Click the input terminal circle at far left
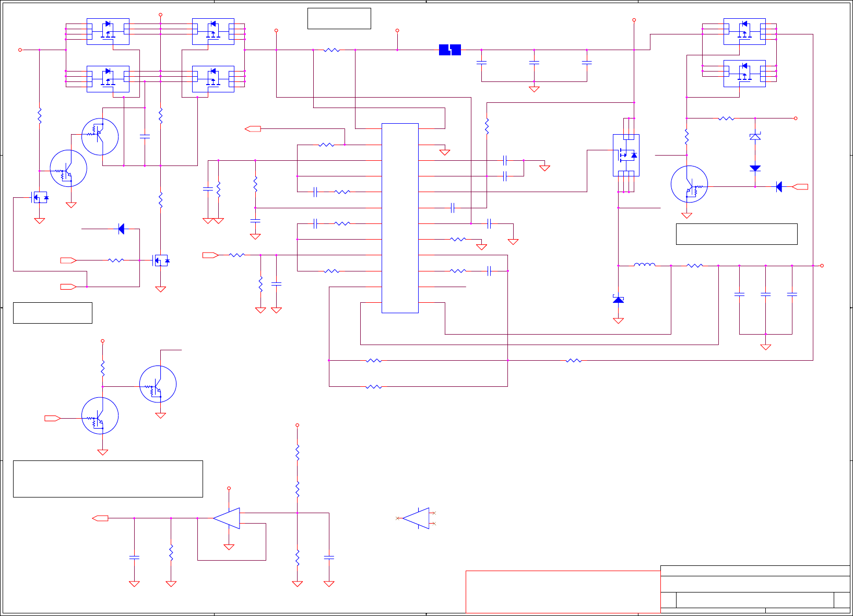 [x=20, y=50]
